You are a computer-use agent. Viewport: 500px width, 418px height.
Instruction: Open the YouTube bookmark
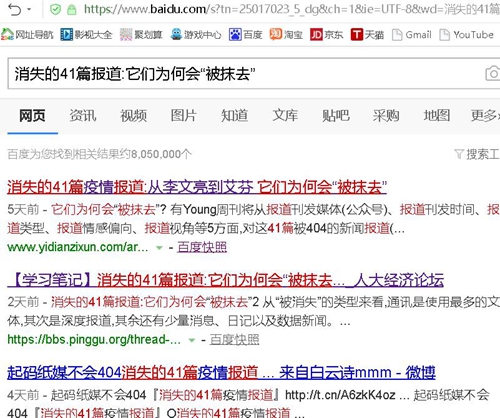click(466, 34)
